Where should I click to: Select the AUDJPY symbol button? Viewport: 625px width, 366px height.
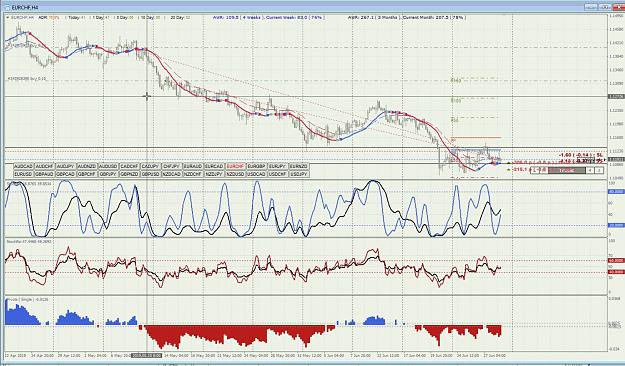coord(66,166)
